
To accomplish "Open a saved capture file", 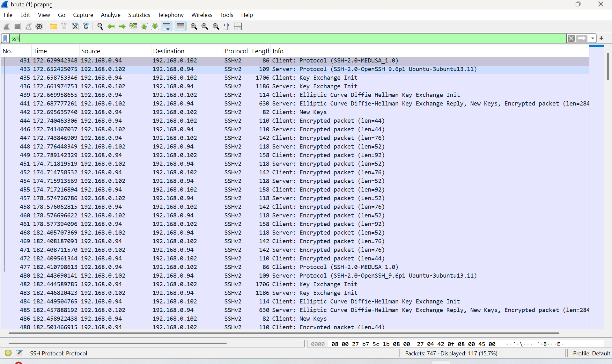I will (53, 26).
